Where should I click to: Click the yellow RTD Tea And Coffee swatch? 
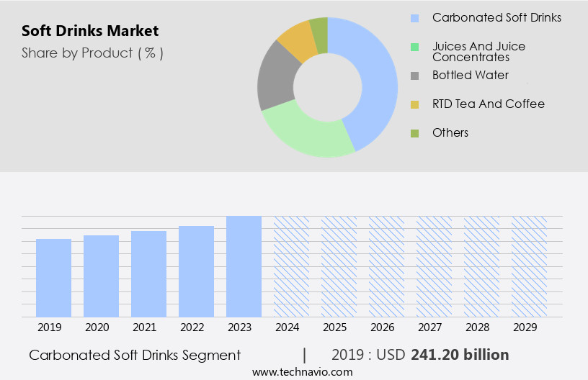414,104
